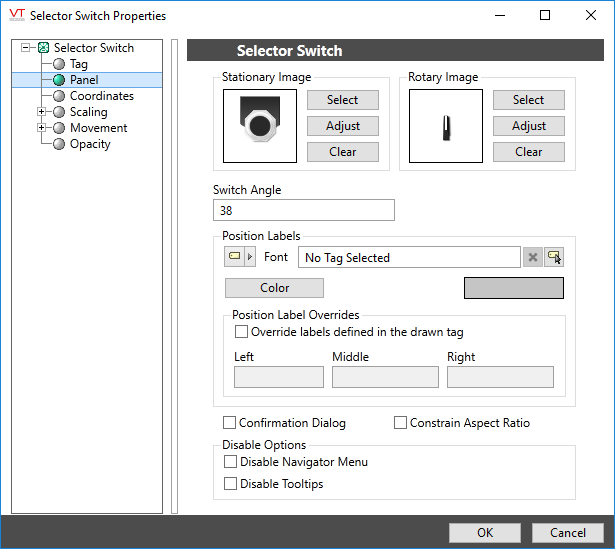Select the Opacity sphere icon in tree

click(59, 144)
